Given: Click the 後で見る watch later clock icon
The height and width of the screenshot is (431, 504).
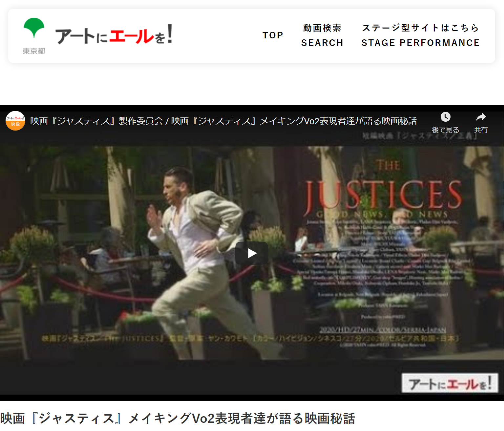Looking at the screenshot, I should click(445, 117).
